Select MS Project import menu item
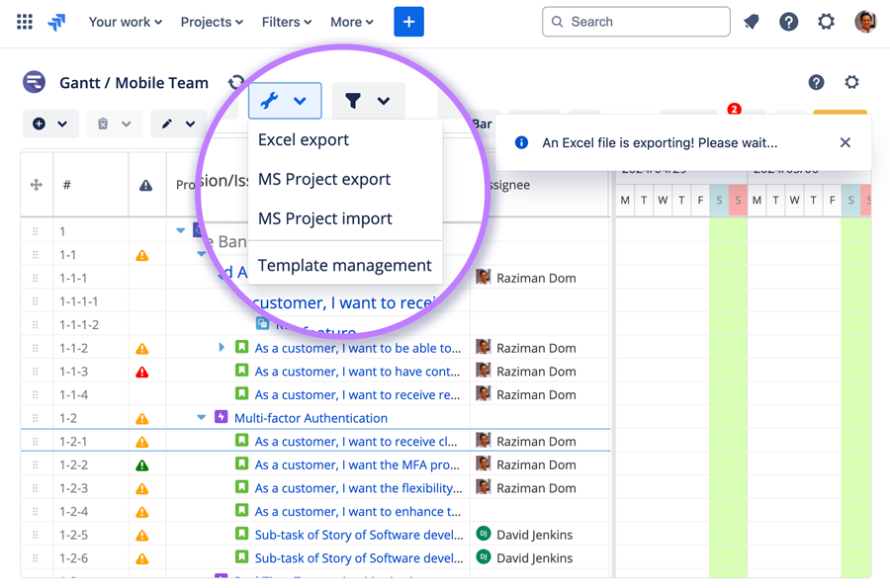 345,218
